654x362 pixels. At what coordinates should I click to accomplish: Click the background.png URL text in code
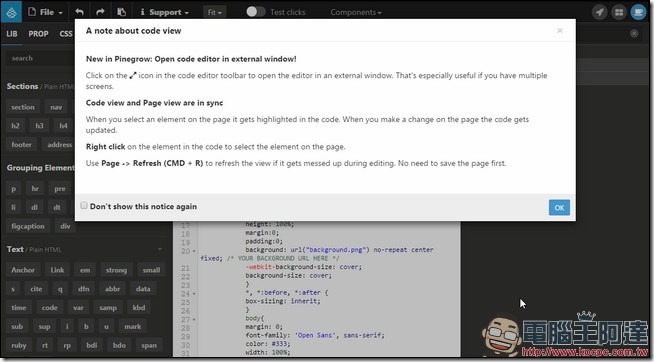point(337,249)
